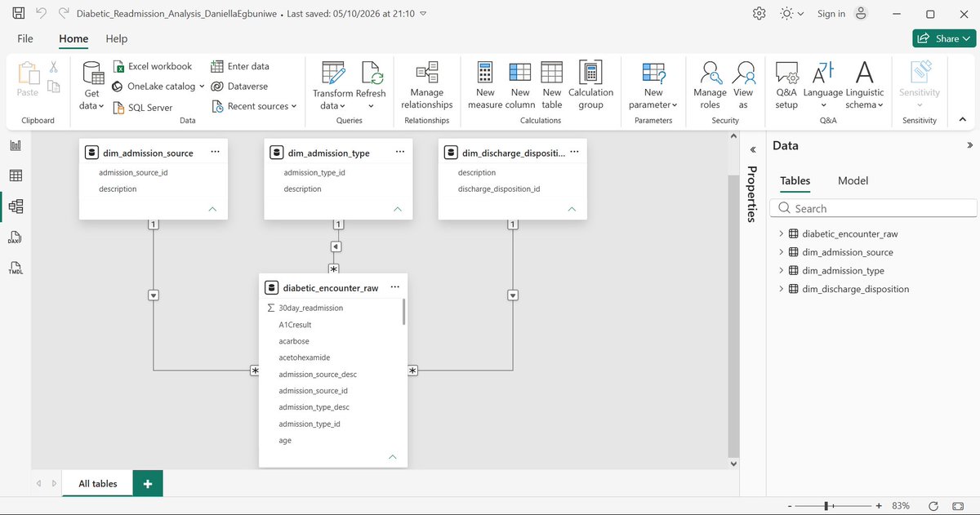The image size is (980, 515).
Task: Add a New column
Action: tap(520, 87)
